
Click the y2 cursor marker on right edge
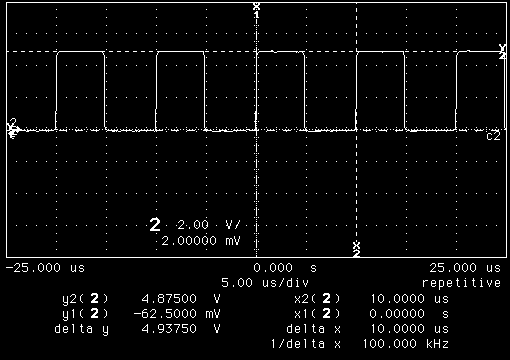pos(502,52)
